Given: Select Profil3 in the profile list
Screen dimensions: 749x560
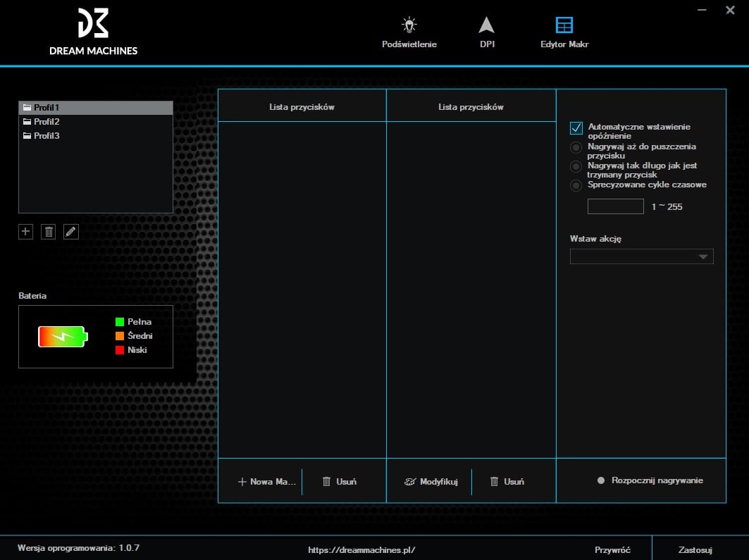Looking at the screenshot, I should (47, 136).
